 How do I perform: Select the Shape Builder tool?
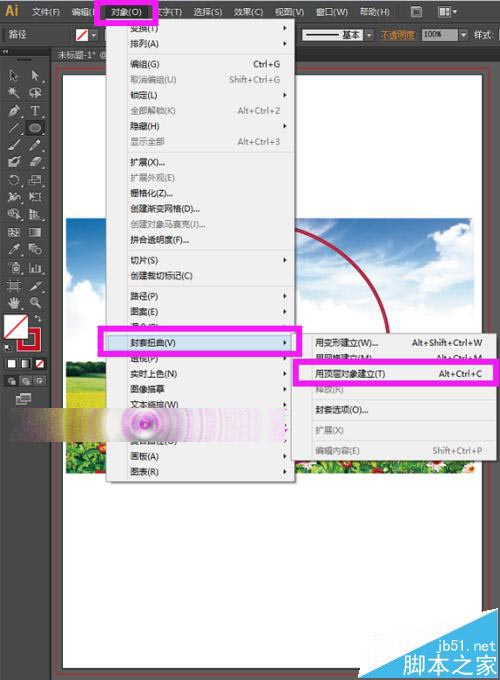click(14, 214)
